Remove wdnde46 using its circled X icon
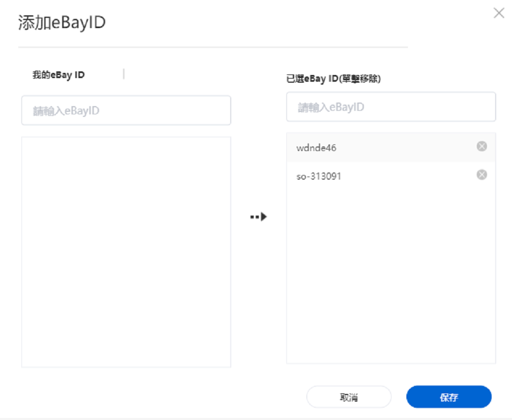Screen dimensions: 512x420 481,147
